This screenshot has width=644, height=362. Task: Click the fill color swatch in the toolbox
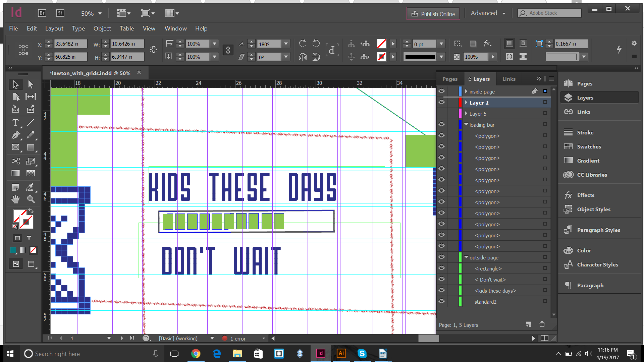coord(19,216)
